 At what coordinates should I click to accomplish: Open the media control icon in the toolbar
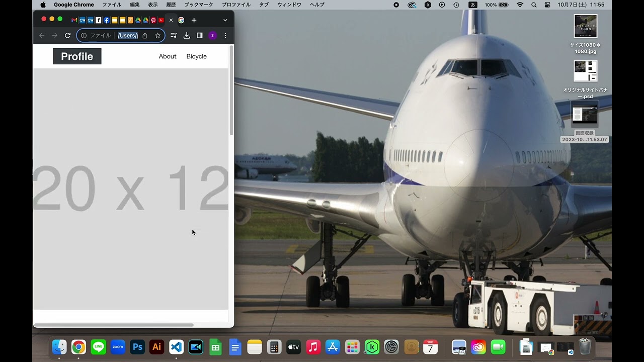174,36
